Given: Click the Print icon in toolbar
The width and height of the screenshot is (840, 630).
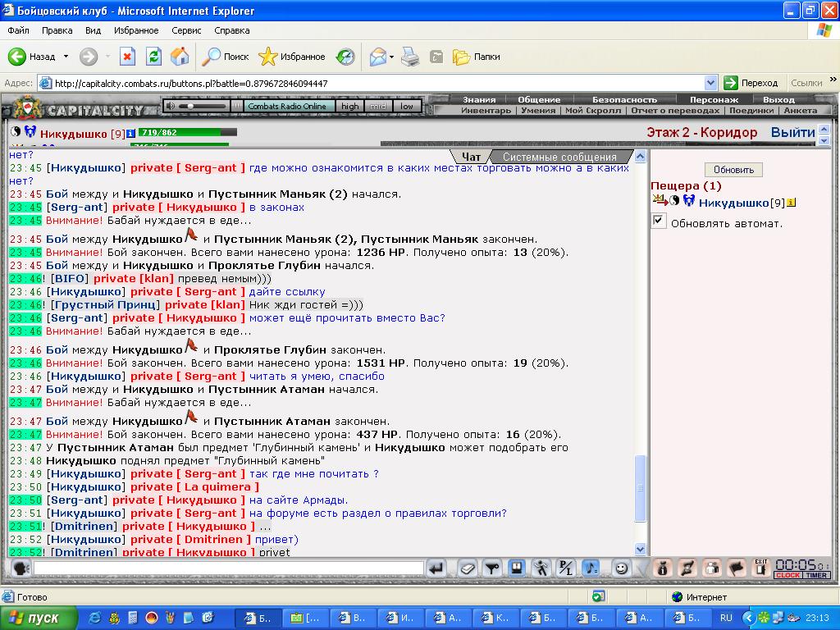Looking at the screenshot, I should click(410, 57).
